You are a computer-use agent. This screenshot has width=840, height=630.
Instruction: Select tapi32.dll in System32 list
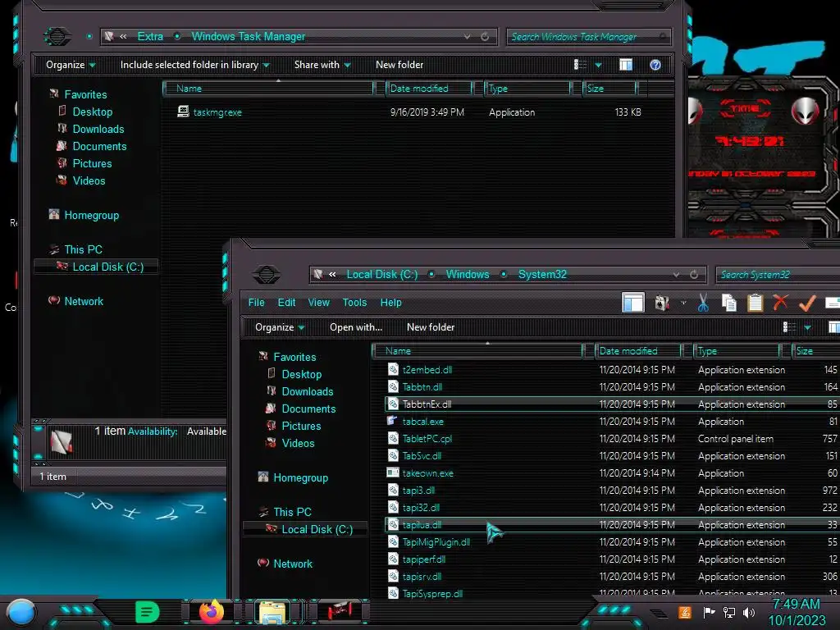421,507
